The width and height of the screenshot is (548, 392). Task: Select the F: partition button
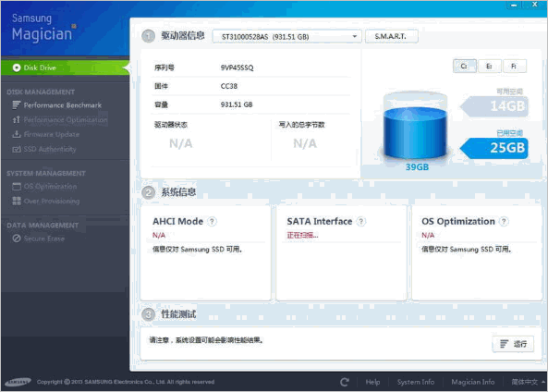tap(514, 66)
